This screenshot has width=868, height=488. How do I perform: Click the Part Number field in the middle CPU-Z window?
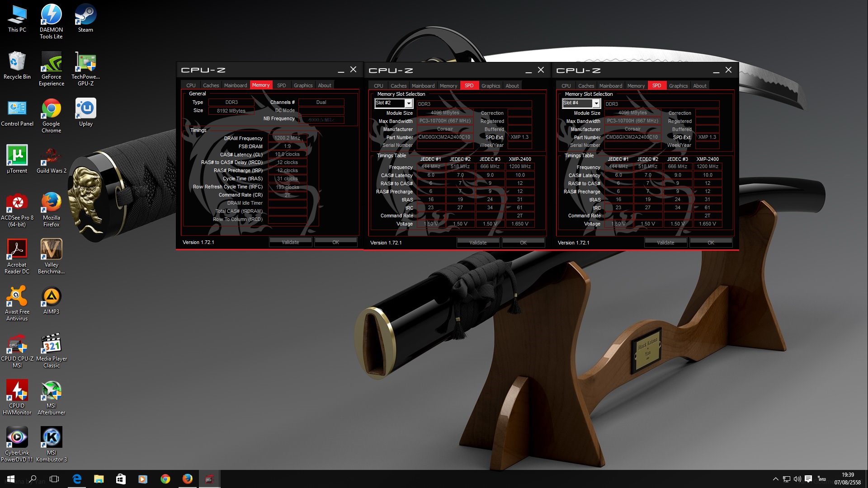tap(444, 137)
